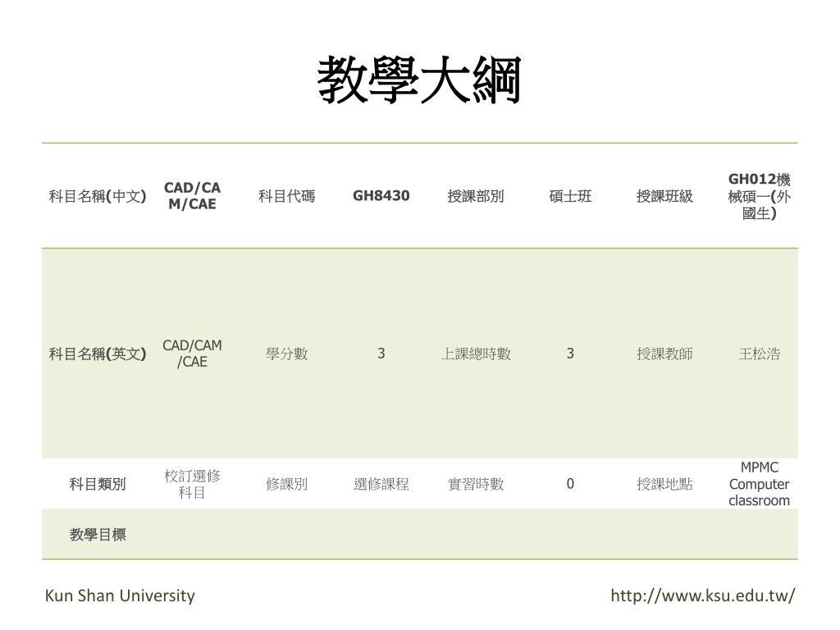Select the 科目類別 label

(x=98, y=484)
